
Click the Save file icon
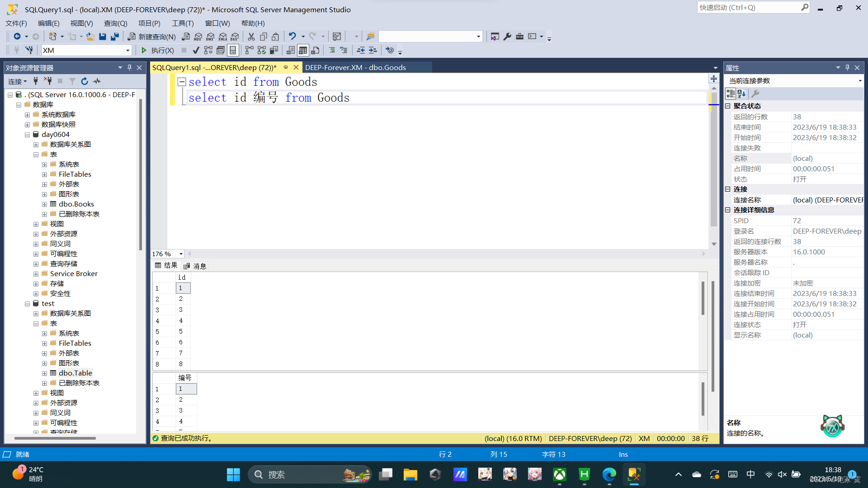tap(103, 37)
